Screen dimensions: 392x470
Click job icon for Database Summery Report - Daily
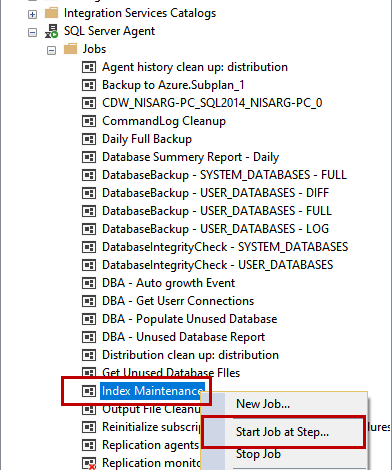[x=89, y=157]
